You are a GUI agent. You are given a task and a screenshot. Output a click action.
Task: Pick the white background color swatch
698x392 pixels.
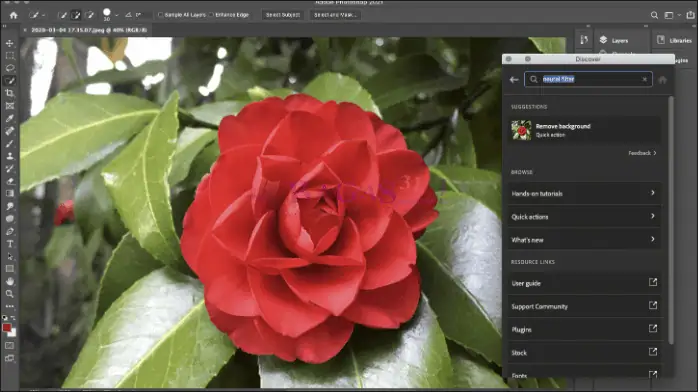[13, 333]
